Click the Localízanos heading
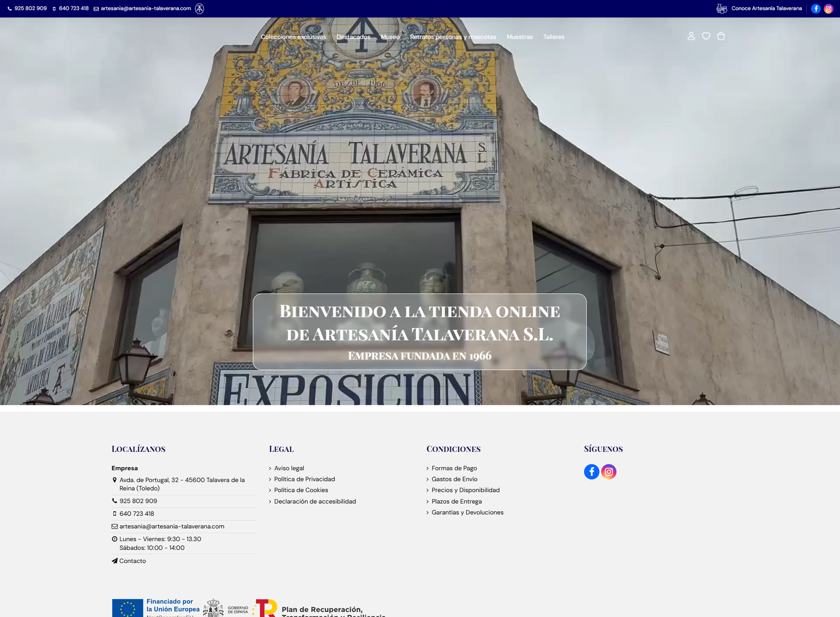 pos(138,449)
